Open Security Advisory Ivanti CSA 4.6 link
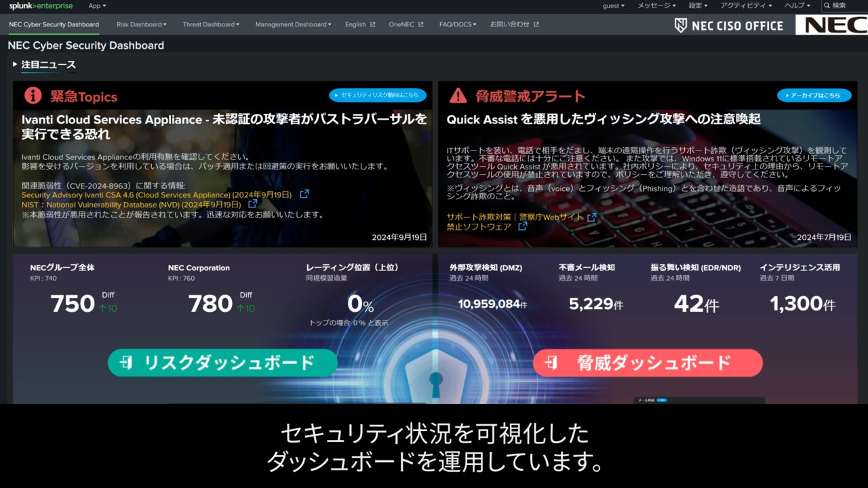The height and width of the screenshot is (488, 868). [157, 195]
